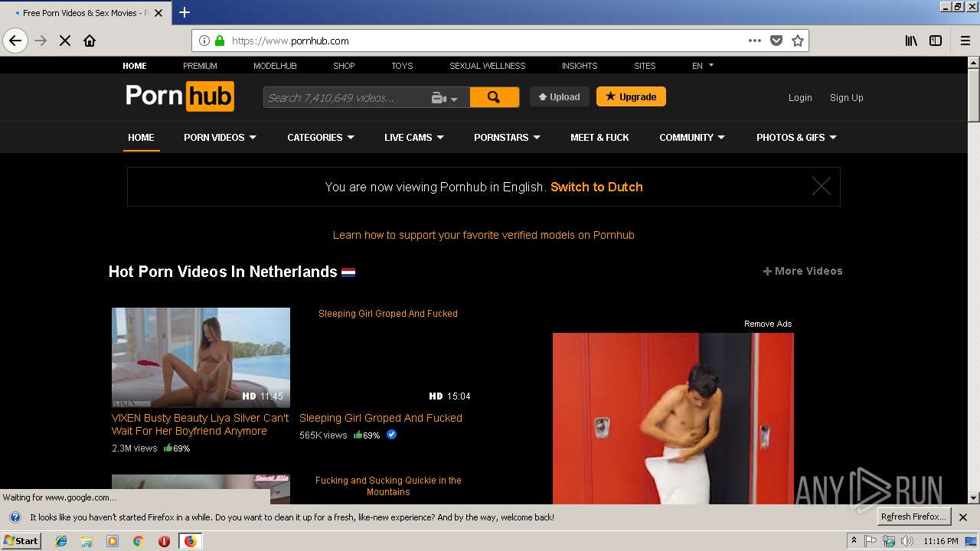This screenshot has width=980, height=551.
Task: Launch Opera browser from taskbar
Action: pos(164,541)
